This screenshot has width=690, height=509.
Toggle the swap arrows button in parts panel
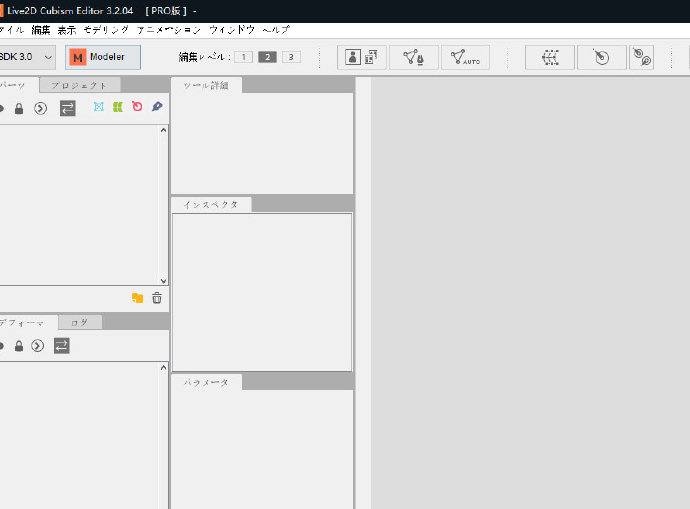point(67,108)
